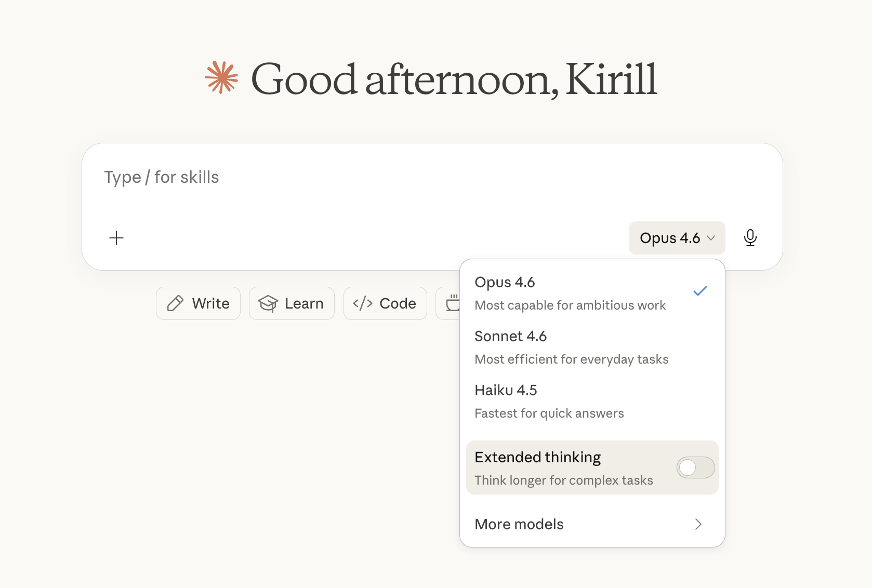Click the angle-bracket icon beside Code
The width and height of the screenshot is (872, 588).
click(363, 303)
